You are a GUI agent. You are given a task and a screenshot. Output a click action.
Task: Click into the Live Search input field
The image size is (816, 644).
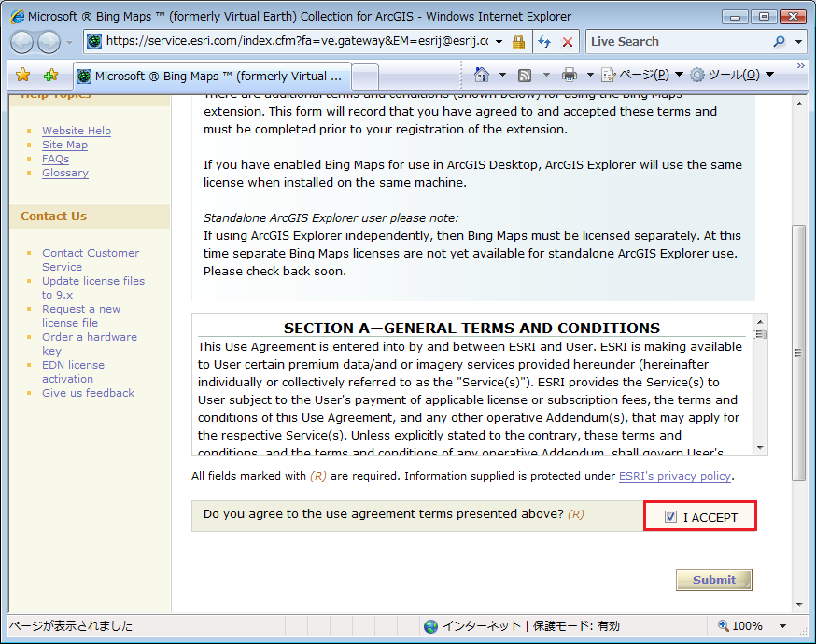(677, 42)
